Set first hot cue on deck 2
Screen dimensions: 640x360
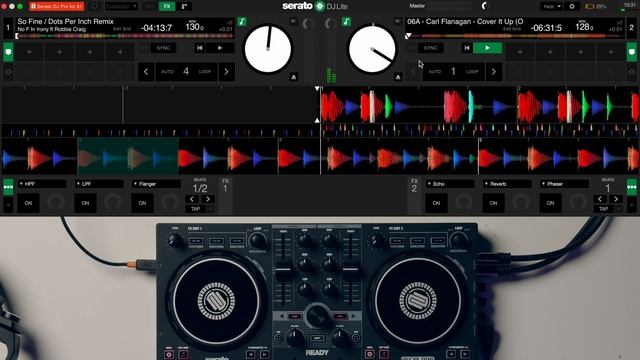tap(520, 52)
